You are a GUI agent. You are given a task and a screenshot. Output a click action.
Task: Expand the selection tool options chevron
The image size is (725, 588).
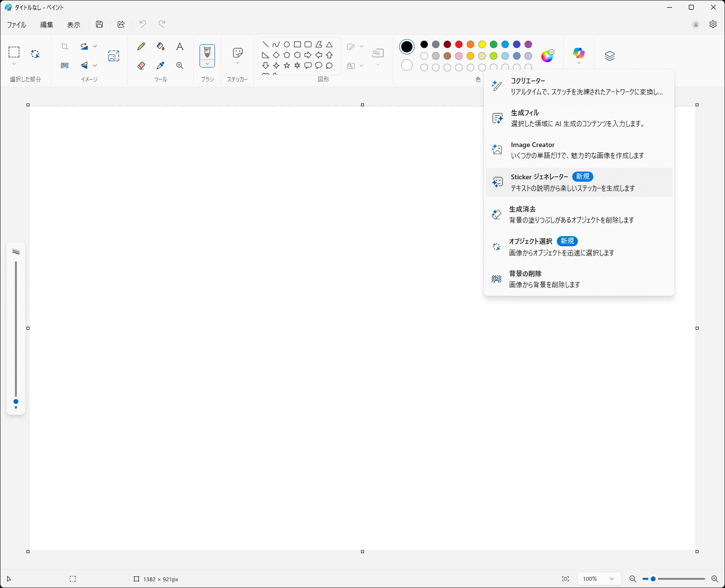tap(14, 64)
